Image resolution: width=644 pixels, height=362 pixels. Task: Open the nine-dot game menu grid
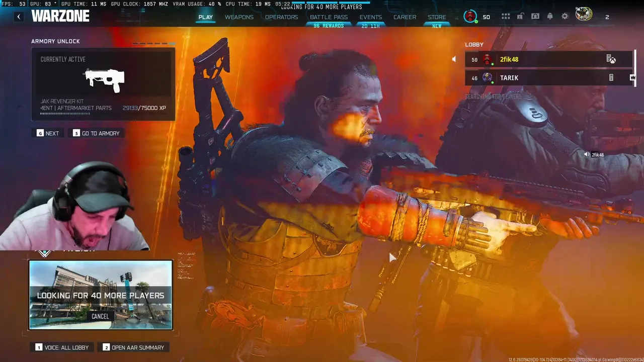click(x=506, y=17)
